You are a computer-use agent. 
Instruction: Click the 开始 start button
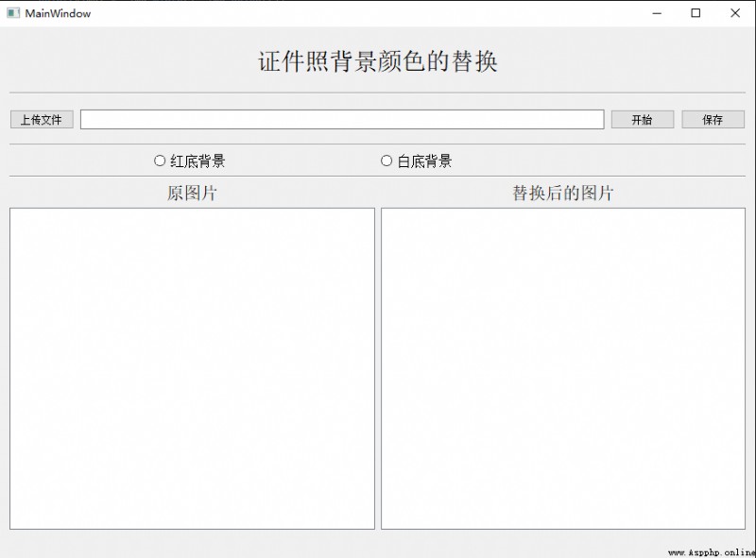pyautogui.click(x=643, y=120)
